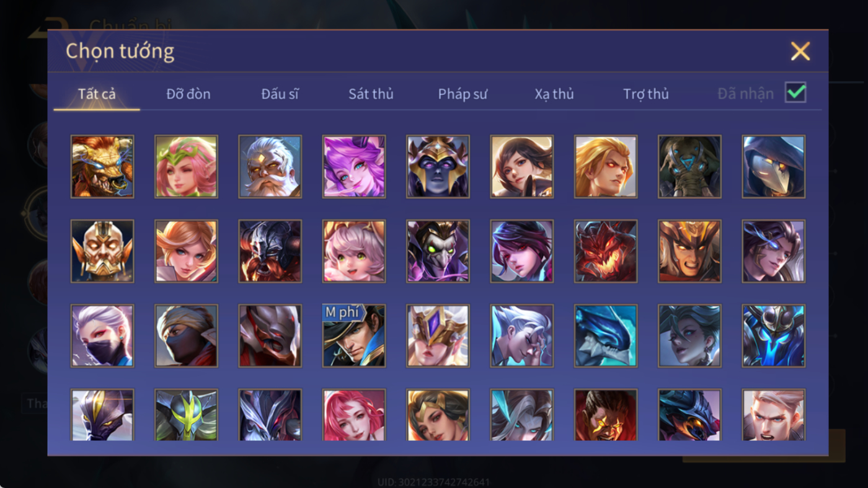Open the Sát thủ tab
Viewport: 868px width, 488px height.
click(371, 94)
